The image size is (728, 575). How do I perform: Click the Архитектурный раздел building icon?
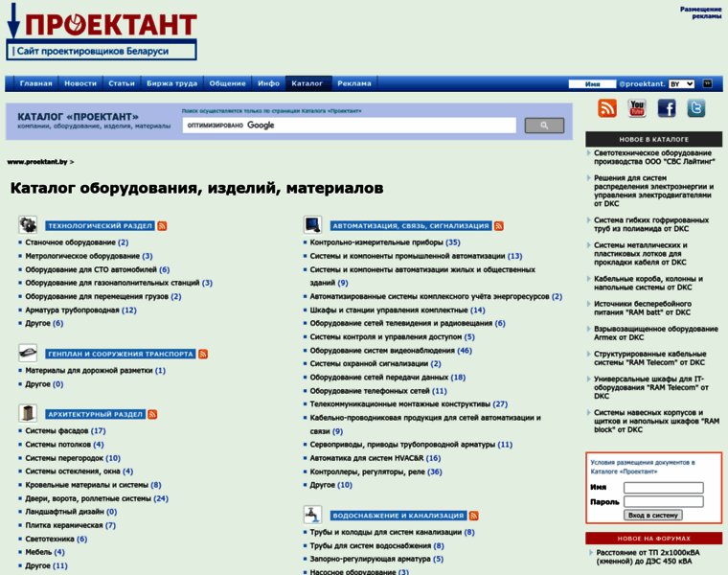(x=28, y=413)
